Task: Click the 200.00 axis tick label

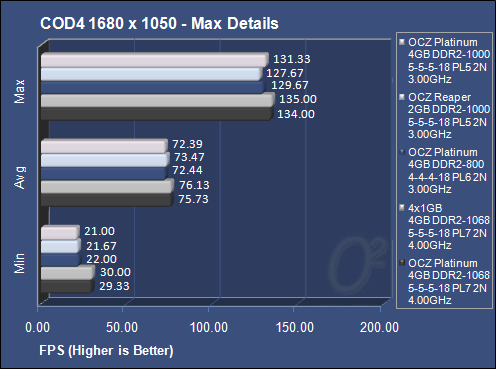Action: tap(379, 327)
